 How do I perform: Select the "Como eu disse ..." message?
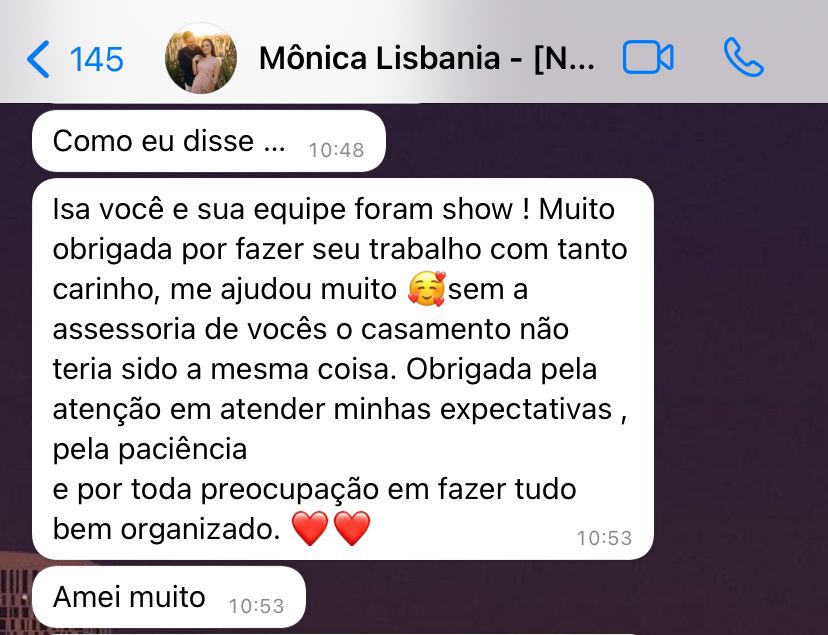point(209,141)
